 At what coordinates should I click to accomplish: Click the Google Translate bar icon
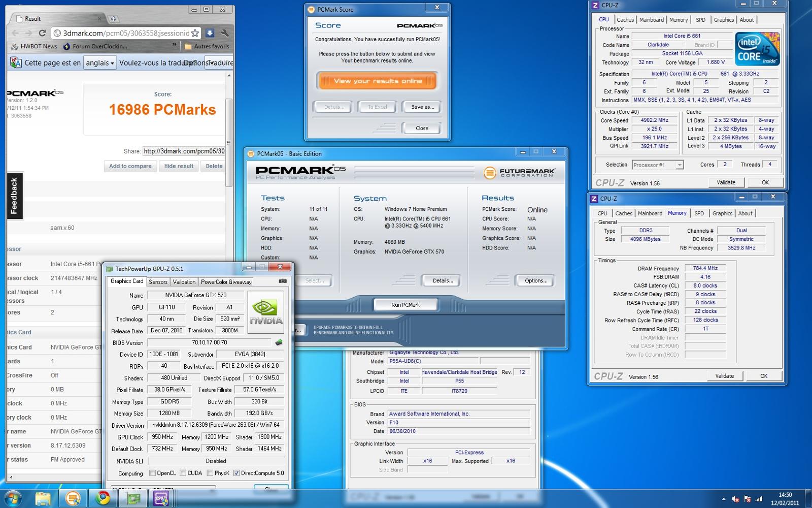tap(16, 63)
